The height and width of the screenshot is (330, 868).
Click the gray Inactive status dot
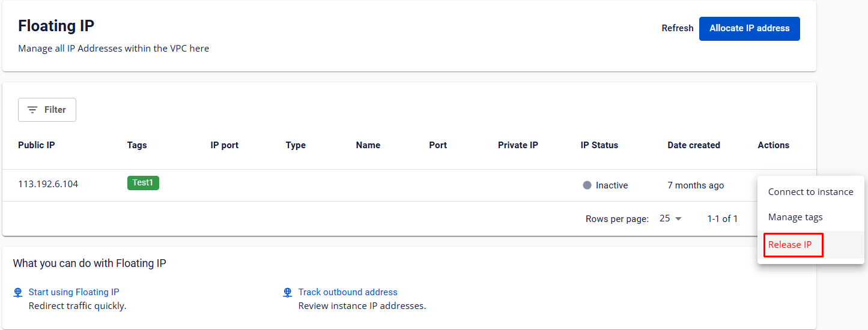tap(587, 185)
